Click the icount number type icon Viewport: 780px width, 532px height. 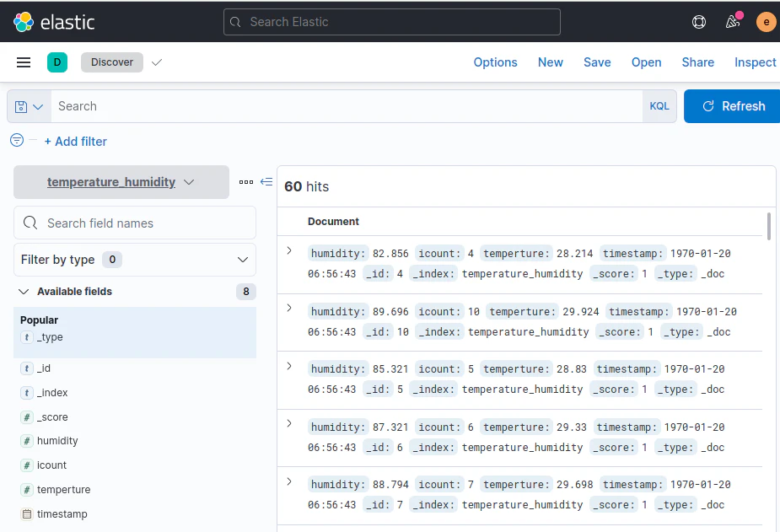27,465
